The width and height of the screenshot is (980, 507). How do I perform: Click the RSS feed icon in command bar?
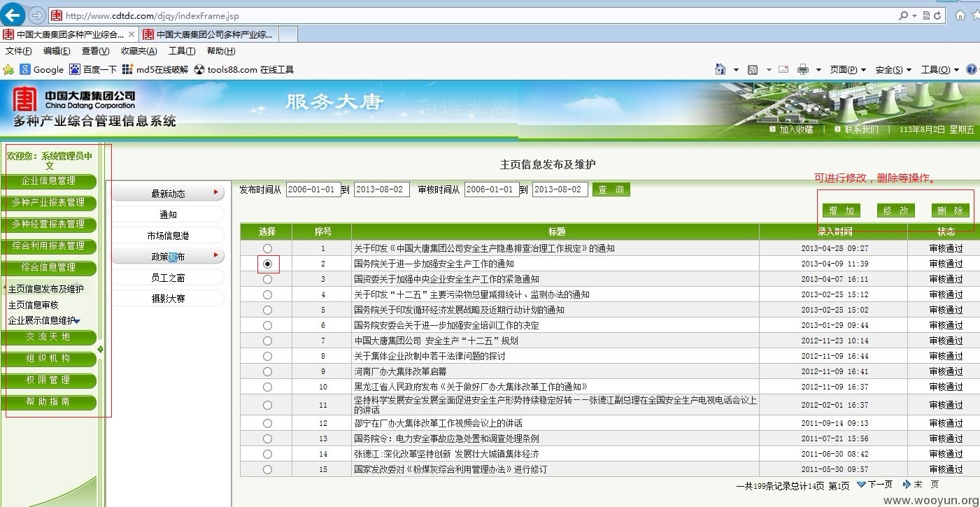click(753, 69)
